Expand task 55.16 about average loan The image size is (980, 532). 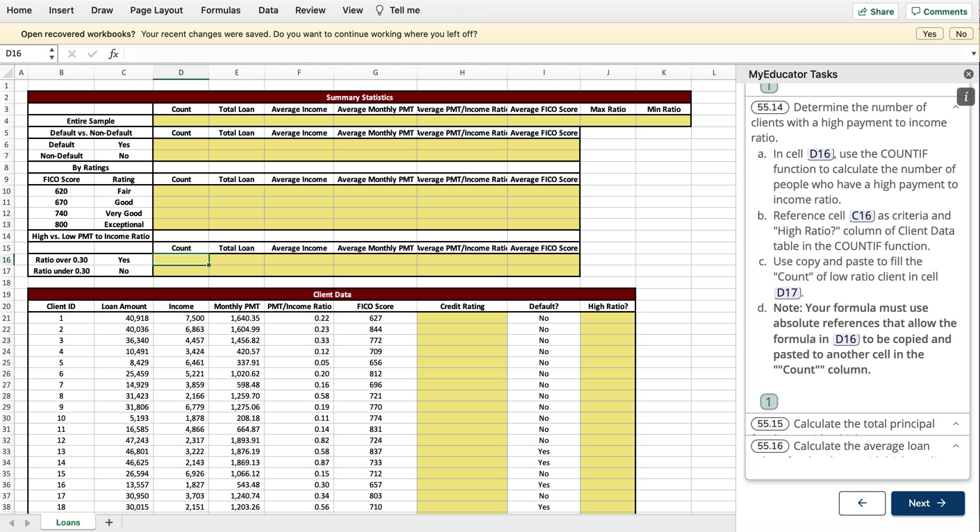[x=956, y=447]
